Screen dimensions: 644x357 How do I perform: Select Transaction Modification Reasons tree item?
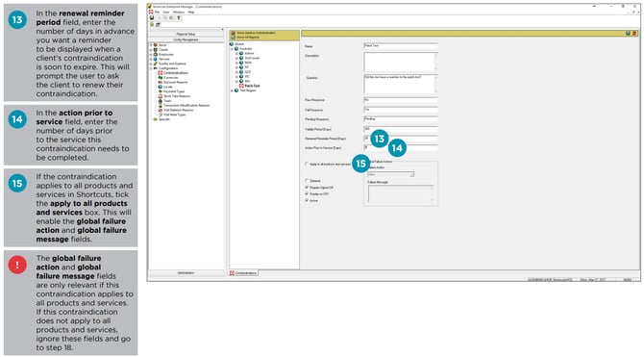pyautogui.click(x=186, y=105)
